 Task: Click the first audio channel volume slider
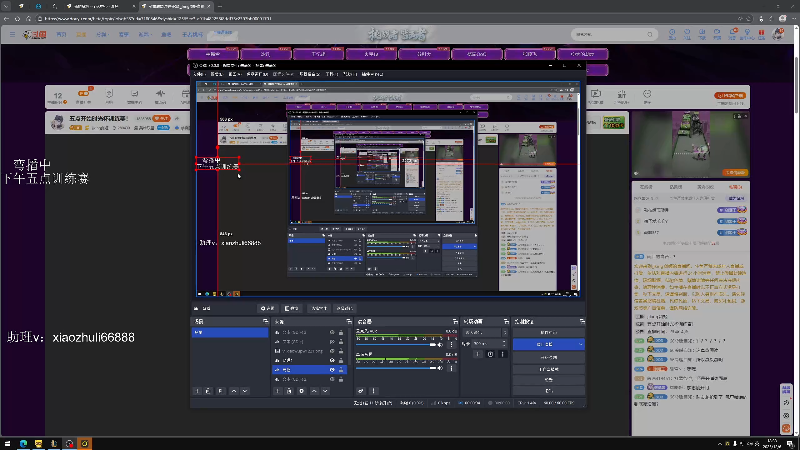pos(395,344)
